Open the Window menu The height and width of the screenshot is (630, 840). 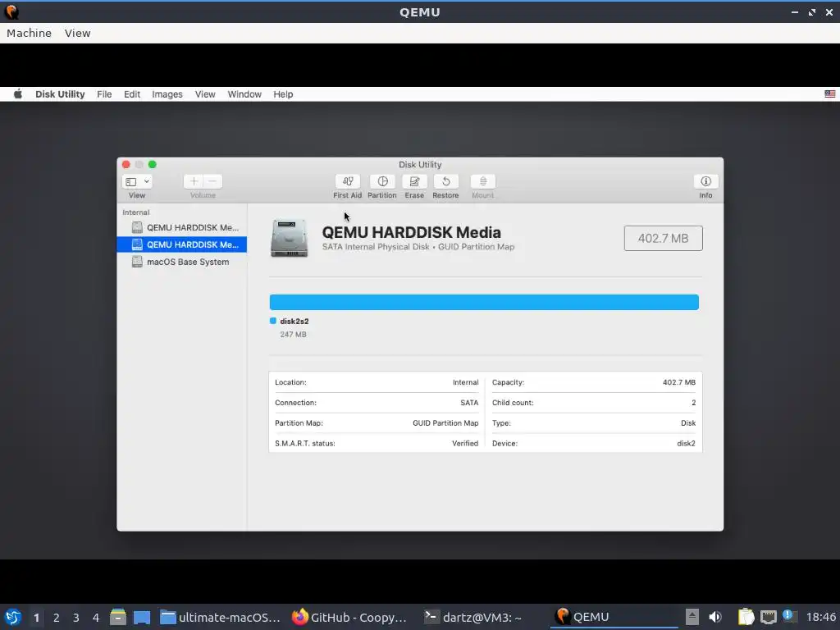pyautogui.click(x=244, y=94)
